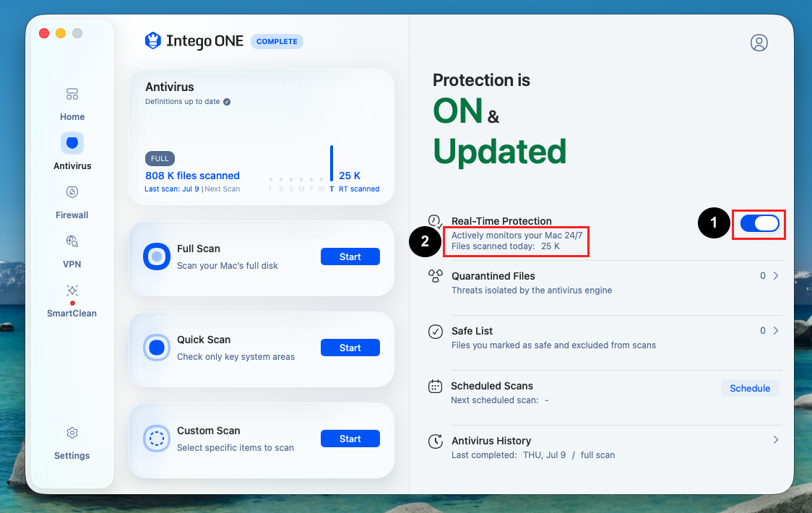The height and width of the screenshot is (513, 812).
Task: Click the Scheduled Scans calendar icon
Action: click(x=435, y=386)
